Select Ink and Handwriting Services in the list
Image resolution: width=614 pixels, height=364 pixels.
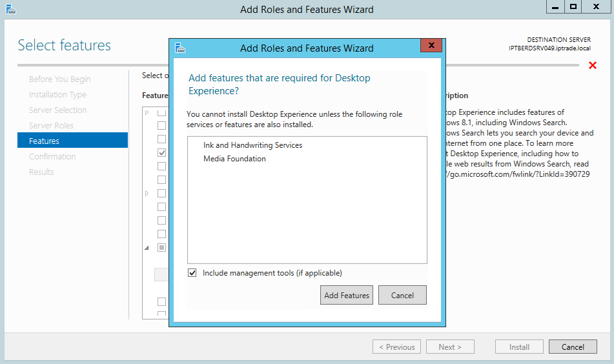[x=252, y=145]
